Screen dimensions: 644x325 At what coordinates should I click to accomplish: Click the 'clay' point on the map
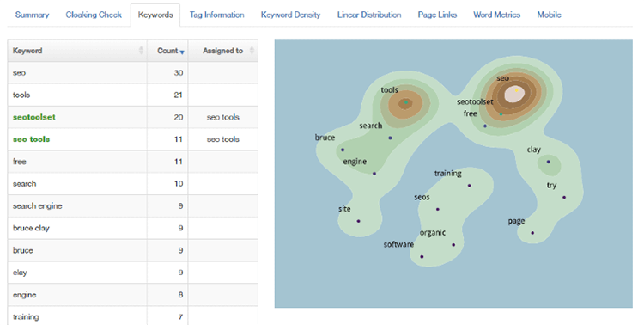(x=549, y=162)
